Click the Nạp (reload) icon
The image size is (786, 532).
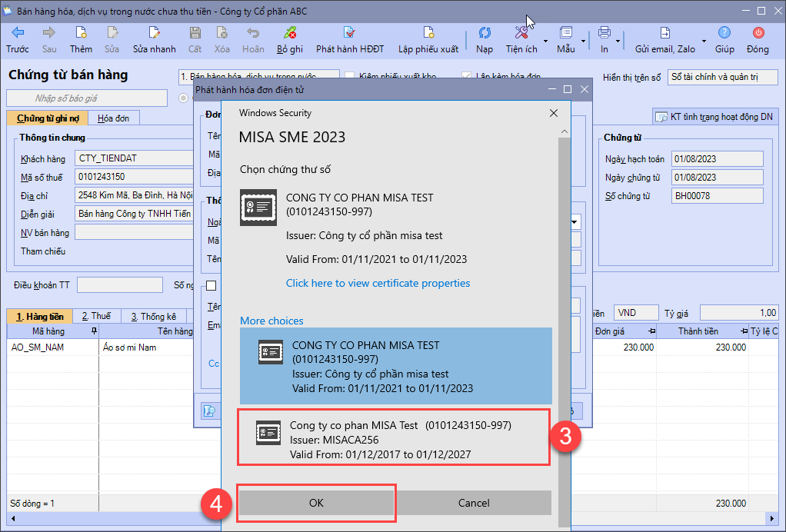click(485, 33)
